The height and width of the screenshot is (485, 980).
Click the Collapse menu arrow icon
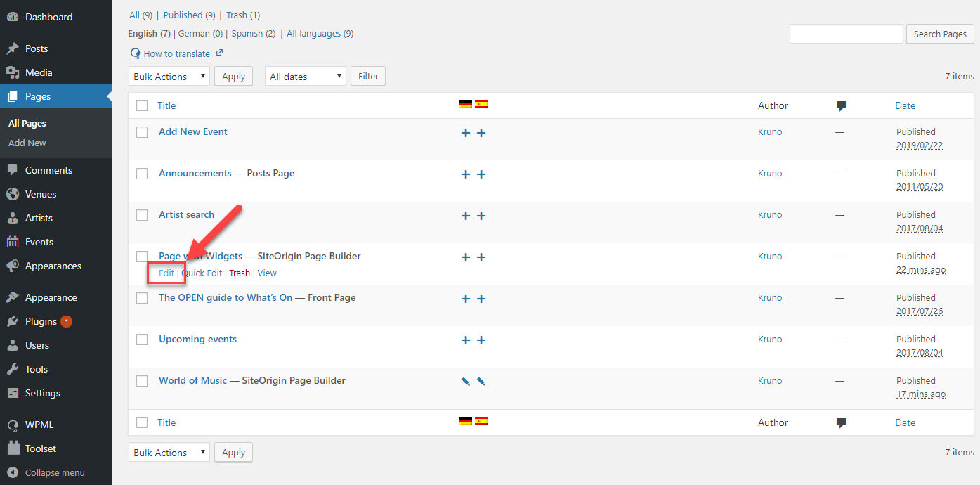(x=13, y=472)
